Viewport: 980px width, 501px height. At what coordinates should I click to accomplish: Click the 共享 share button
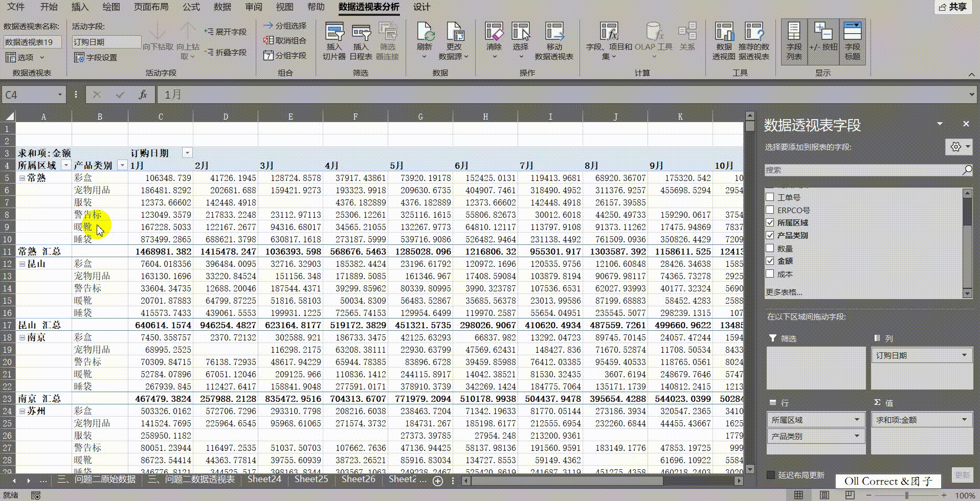tap(953, 7)
